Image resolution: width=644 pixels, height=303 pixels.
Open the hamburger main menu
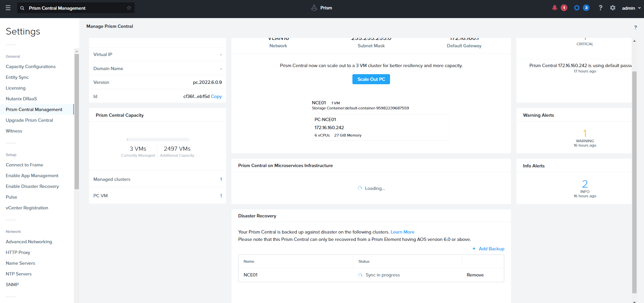coord(8,8)
